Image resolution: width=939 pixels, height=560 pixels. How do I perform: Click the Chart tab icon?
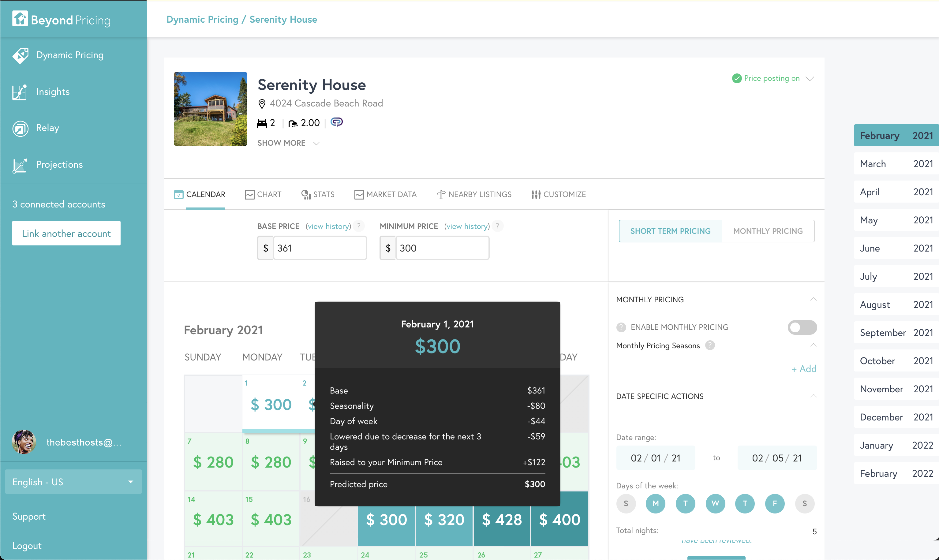click(x=249, y=195)
